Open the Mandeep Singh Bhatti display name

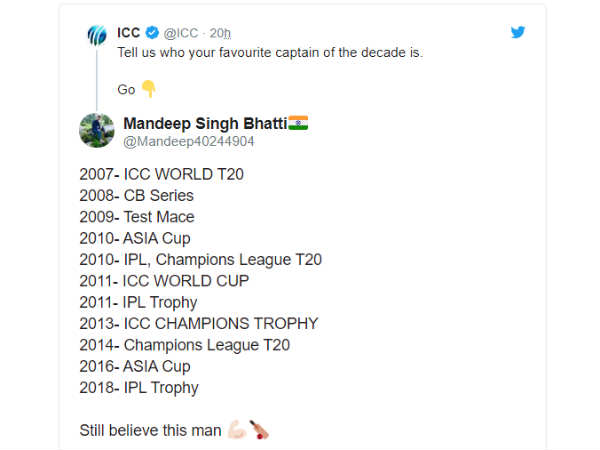[203, 123]
